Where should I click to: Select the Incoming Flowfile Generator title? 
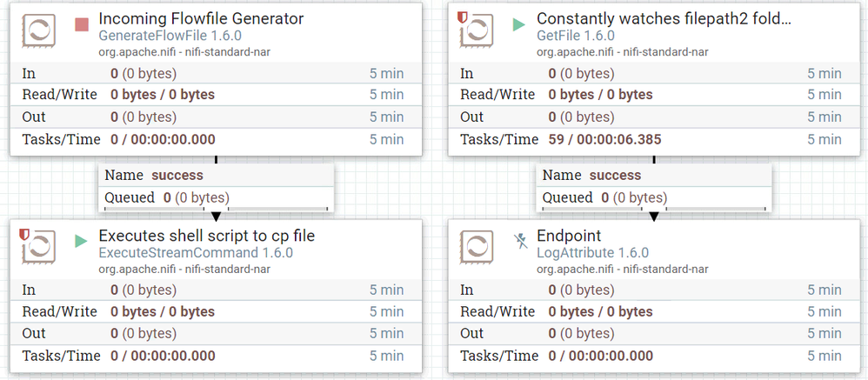(201, 18)
